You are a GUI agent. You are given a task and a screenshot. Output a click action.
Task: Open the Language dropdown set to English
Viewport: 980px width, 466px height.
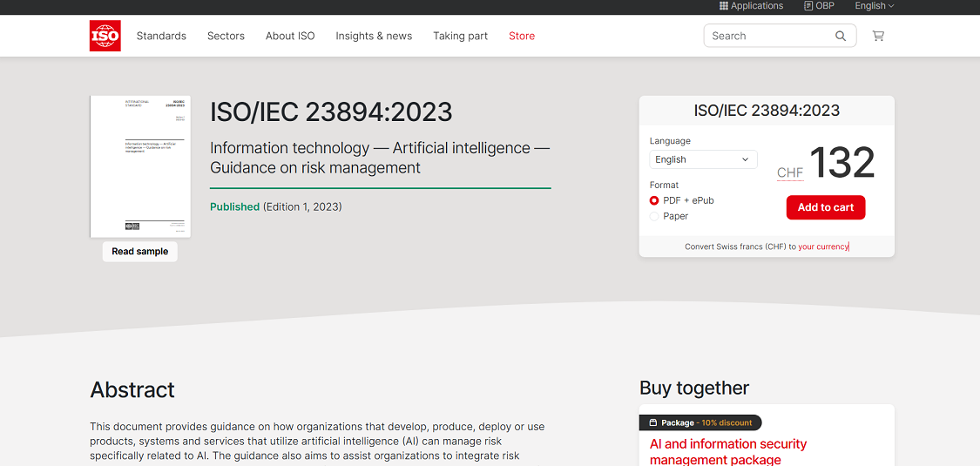pos(703,159)
